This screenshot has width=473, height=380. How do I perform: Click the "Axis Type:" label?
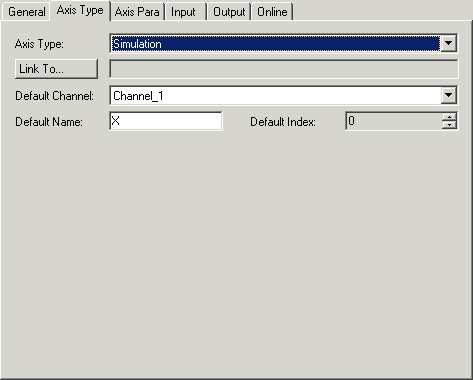(39, 44)
